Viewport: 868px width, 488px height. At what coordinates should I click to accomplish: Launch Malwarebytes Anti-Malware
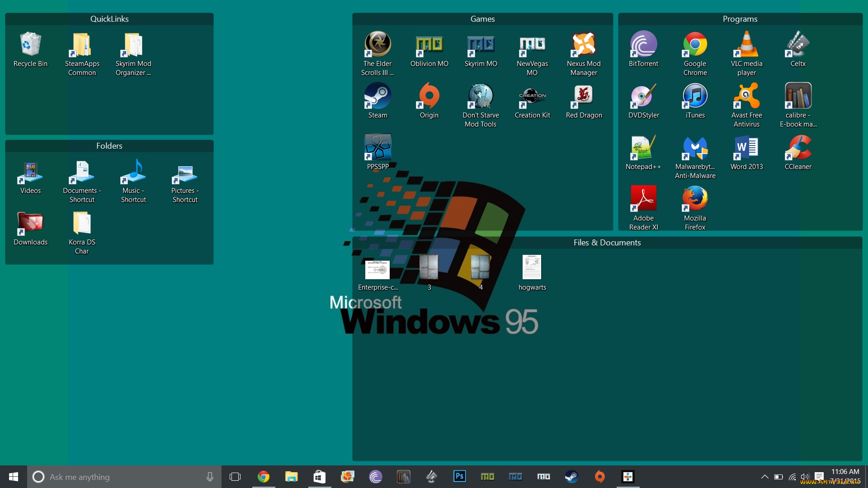click(694, 148)
